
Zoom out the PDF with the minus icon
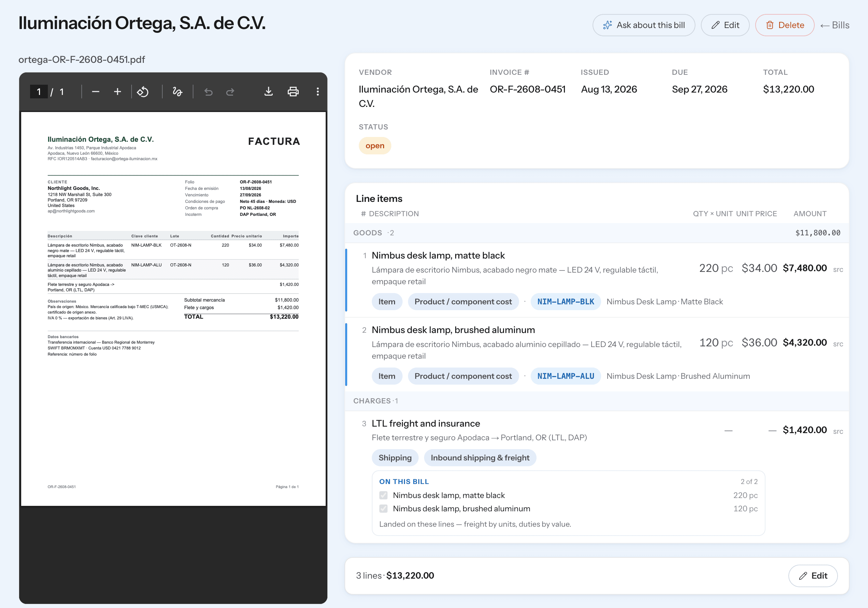(x=96, y=92)
